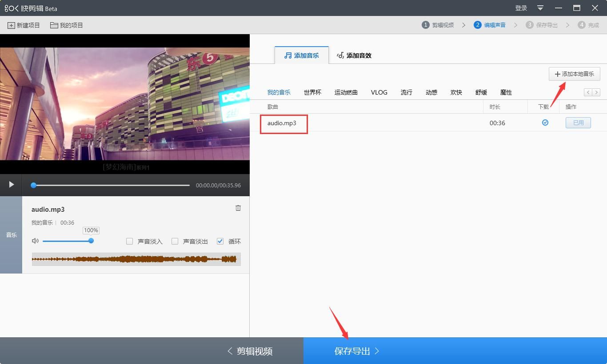The image size is (607, 364).
Task: Select 欢快 music category
Action: (456, 92)
